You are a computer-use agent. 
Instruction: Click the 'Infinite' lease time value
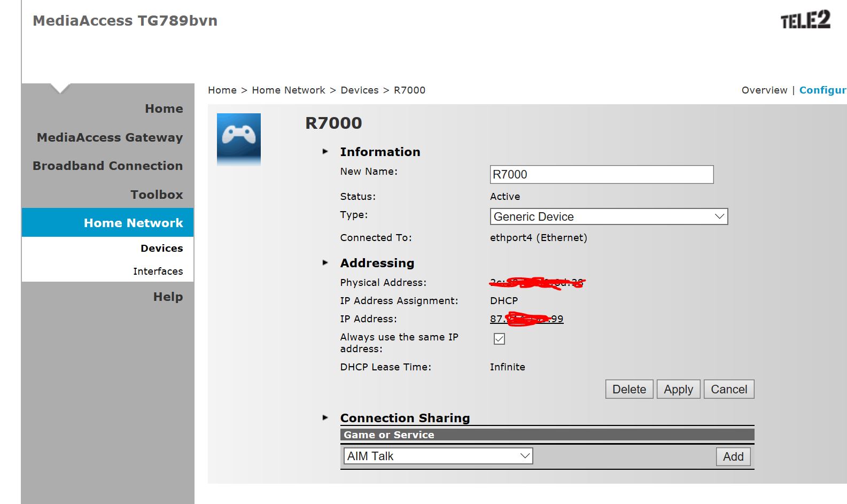point(508,367)
